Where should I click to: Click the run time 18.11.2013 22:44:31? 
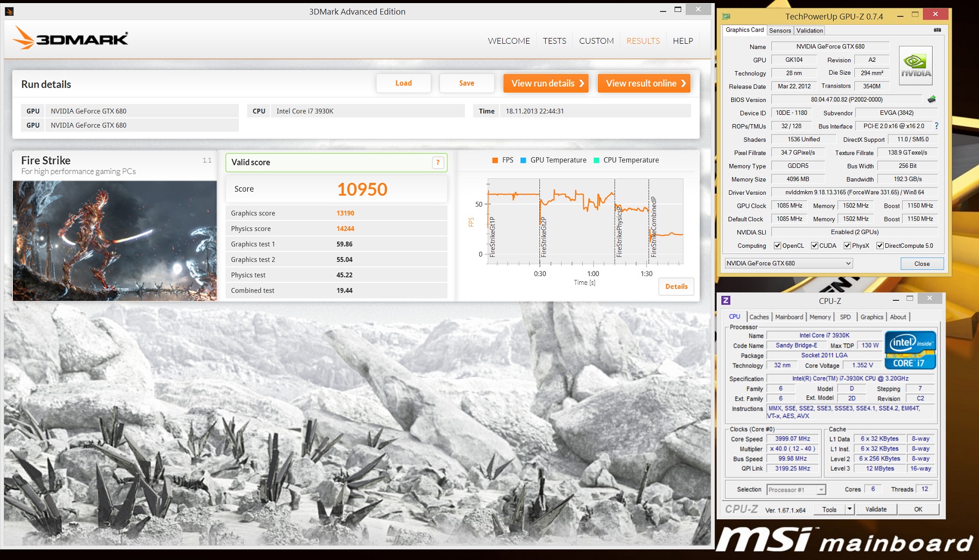(535, 111)
